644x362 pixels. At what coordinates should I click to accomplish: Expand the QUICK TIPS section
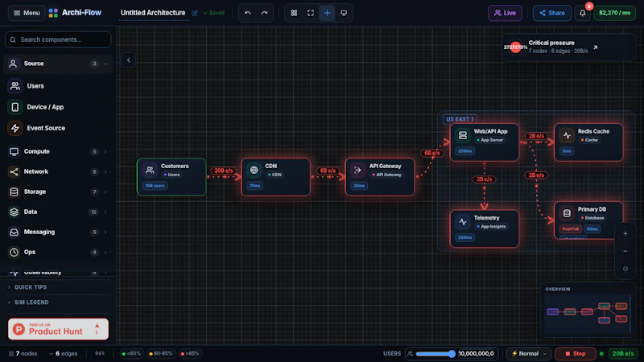pyautogui.click(x=58, y=287)
